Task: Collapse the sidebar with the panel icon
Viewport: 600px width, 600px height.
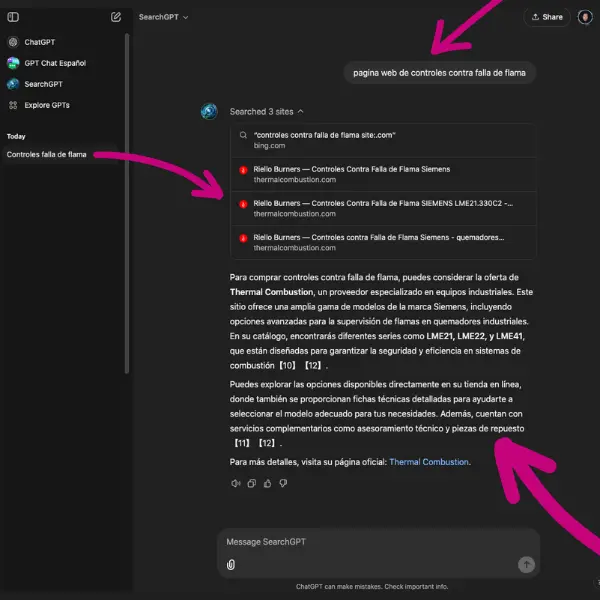Action: point(13,17)
